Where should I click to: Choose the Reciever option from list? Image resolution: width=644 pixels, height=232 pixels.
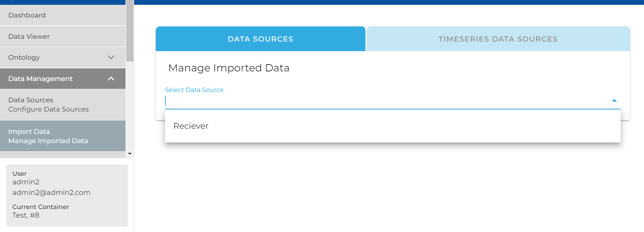tap(191, 126)
